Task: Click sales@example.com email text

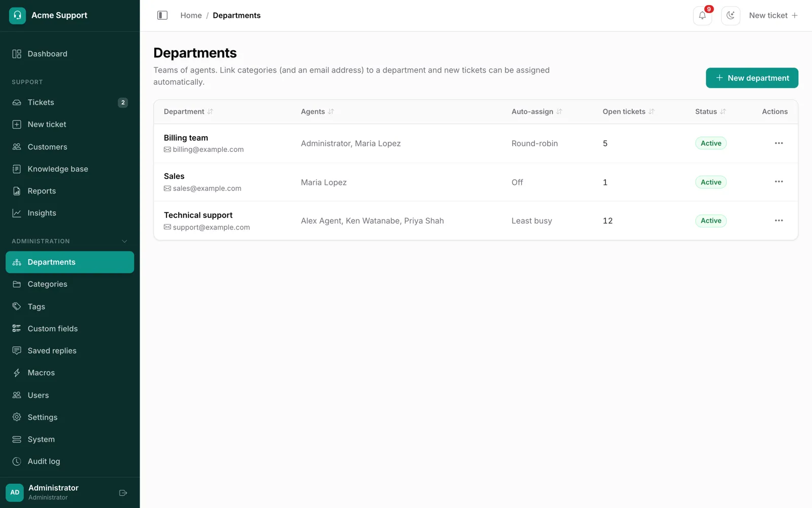Action: click(x=207, y=188)
